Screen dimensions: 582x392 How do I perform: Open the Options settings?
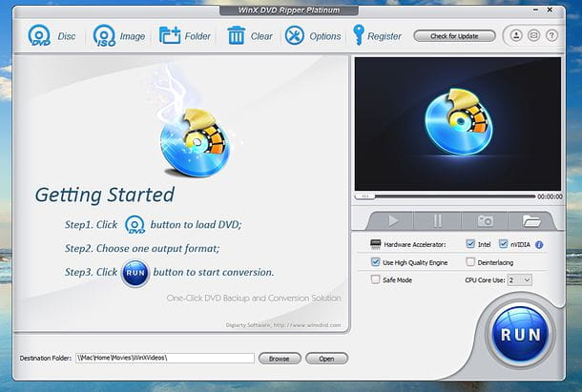[313, 35]
